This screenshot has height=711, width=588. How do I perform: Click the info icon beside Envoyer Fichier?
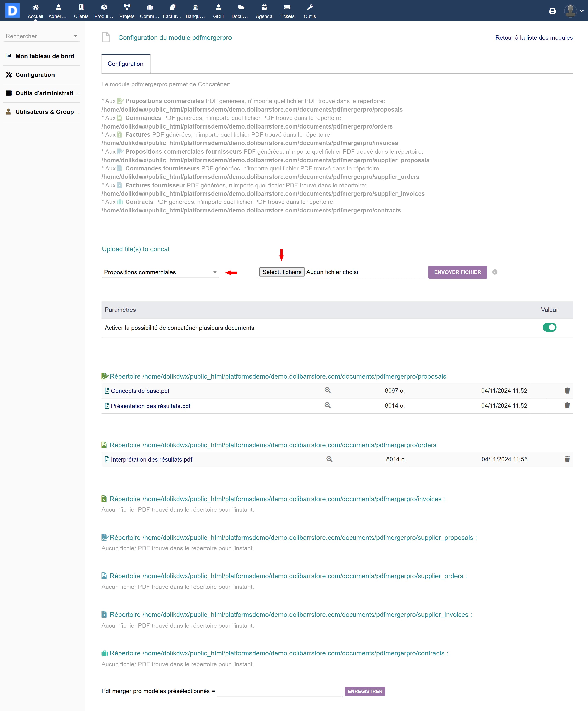pos(495,272)
